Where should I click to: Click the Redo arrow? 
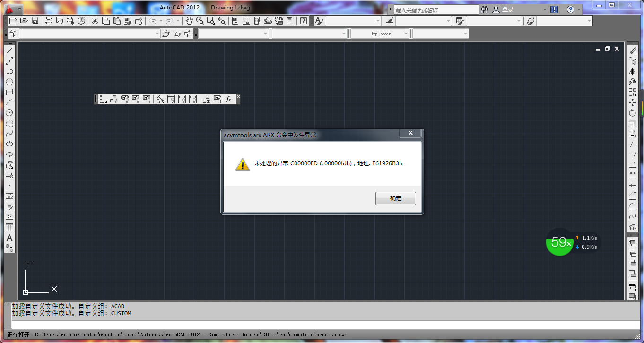click(169, 21)
